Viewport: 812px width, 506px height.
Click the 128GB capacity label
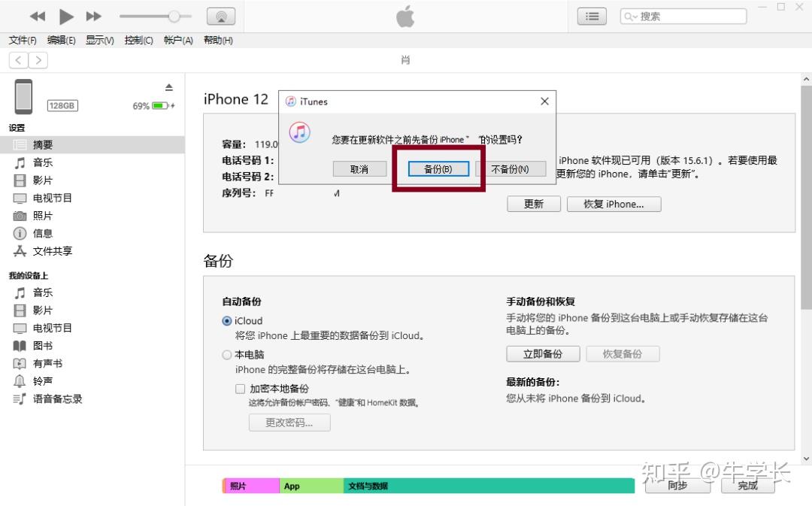62,106
